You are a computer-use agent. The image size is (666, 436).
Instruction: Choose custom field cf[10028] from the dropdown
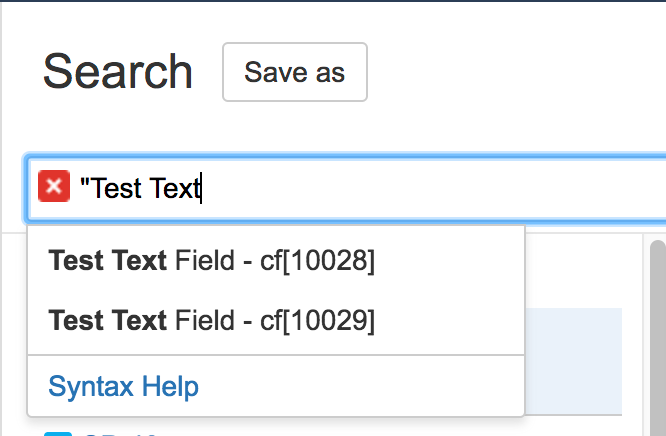pos(211,261)
